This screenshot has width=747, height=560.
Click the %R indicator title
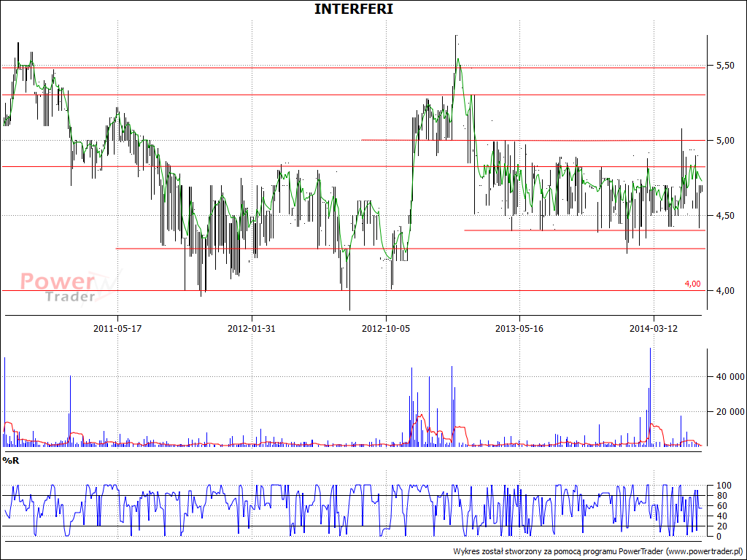(11, 461)
